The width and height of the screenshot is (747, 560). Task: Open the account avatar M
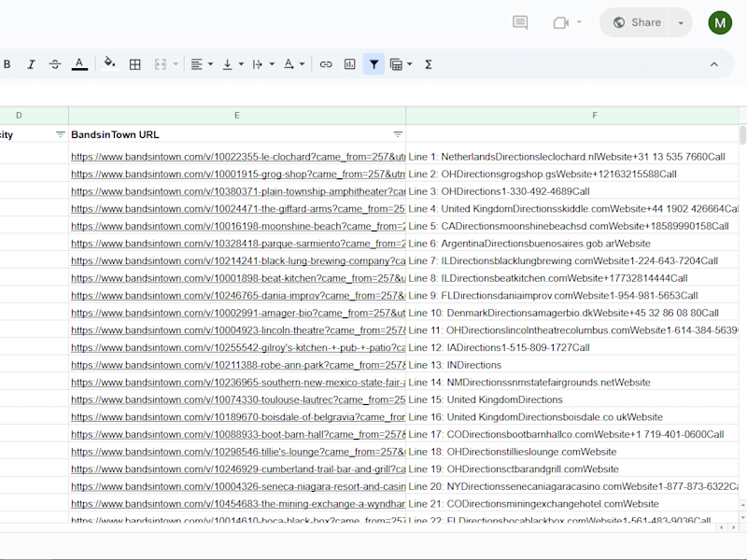720,22
